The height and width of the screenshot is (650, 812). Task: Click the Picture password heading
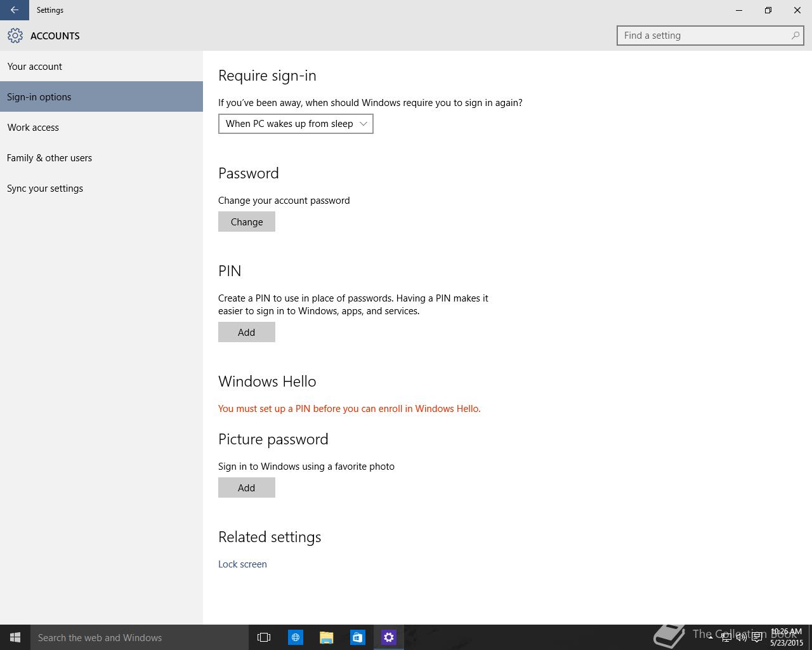[273, 439]
